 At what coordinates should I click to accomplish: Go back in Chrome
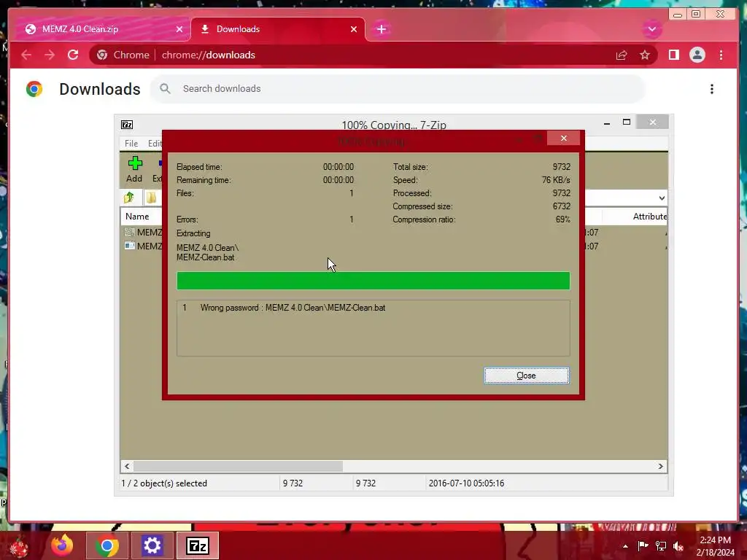[26, 55]
